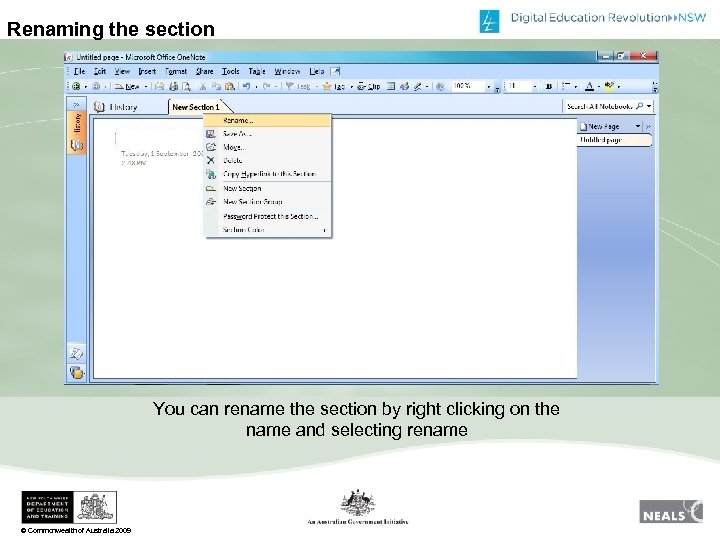The height and width of the screenshot is (540, 720).
Task: Open the pen tool dropdown arrow
Action: [427, 86]
